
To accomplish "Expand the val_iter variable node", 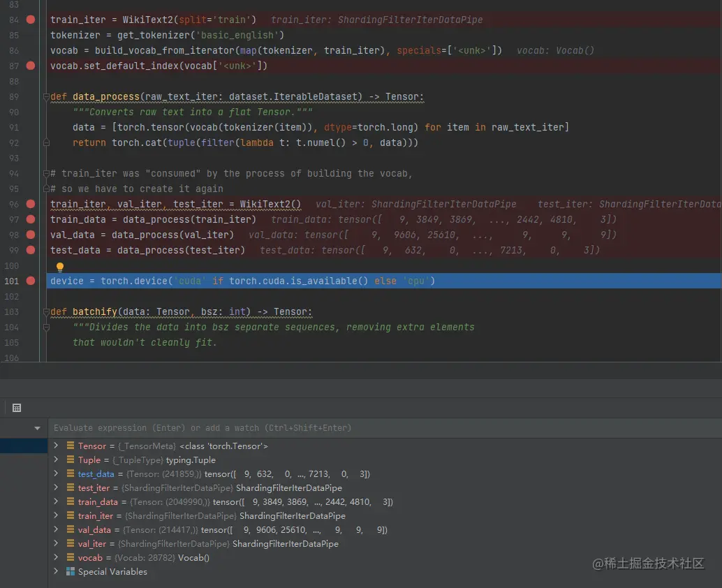I will (x=56, y=543).
